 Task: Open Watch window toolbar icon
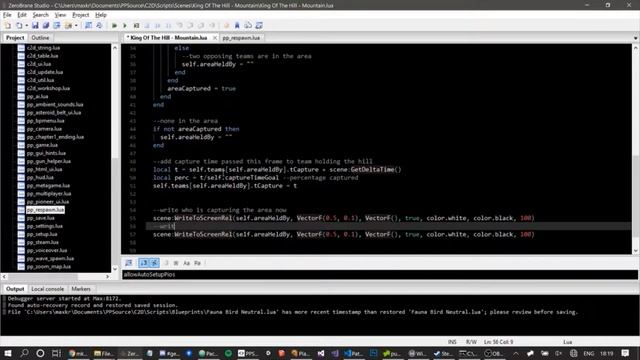point(259,26)
